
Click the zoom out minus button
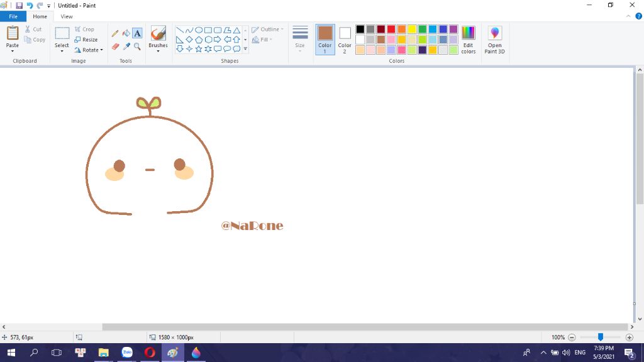[x=572, y=337]
